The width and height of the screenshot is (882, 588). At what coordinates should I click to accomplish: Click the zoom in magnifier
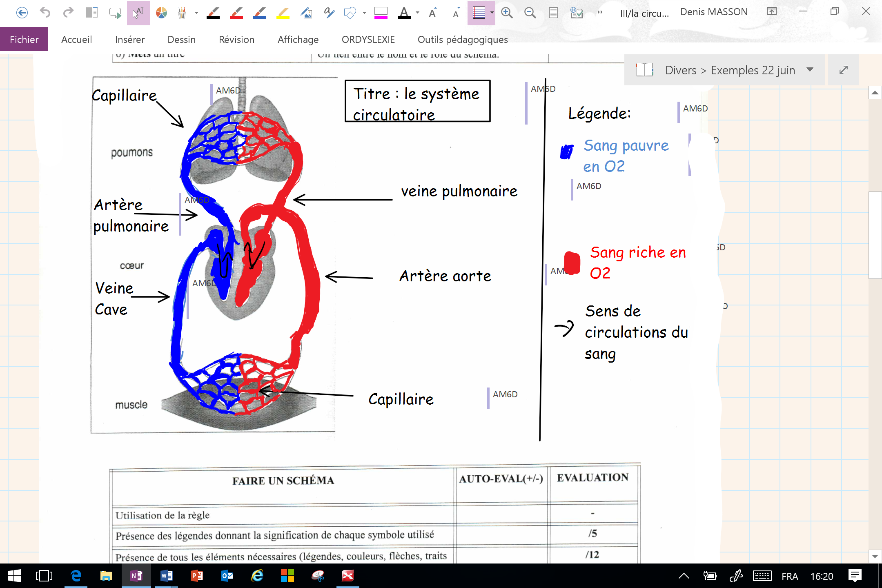tap(507, 13)
